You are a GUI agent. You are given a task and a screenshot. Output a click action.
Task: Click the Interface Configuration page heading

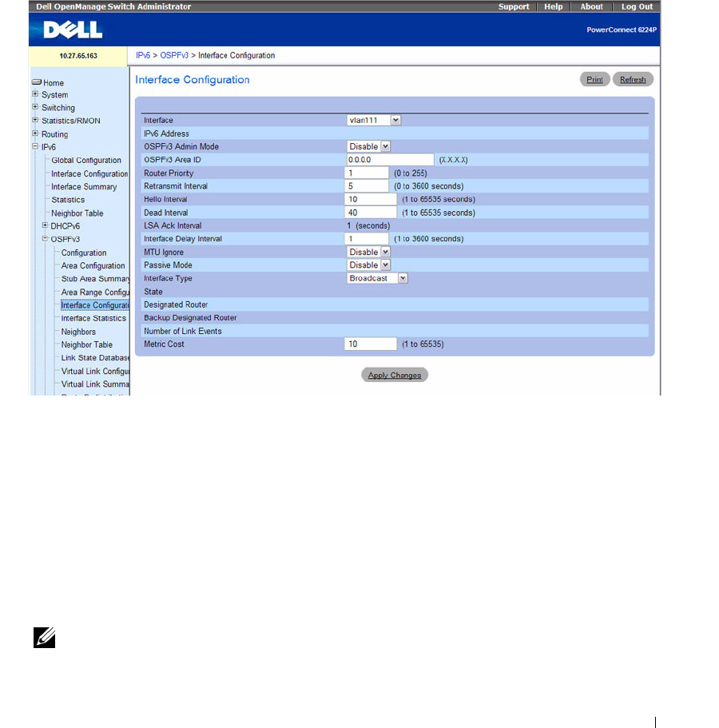[x=193, y=79]
